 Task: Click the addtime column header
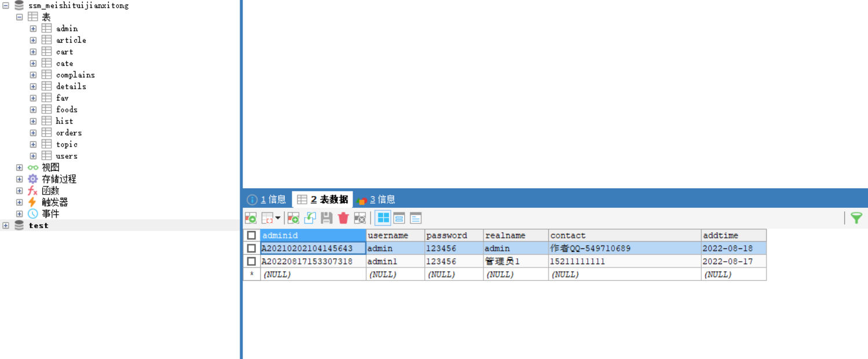(x=734, y=236)
